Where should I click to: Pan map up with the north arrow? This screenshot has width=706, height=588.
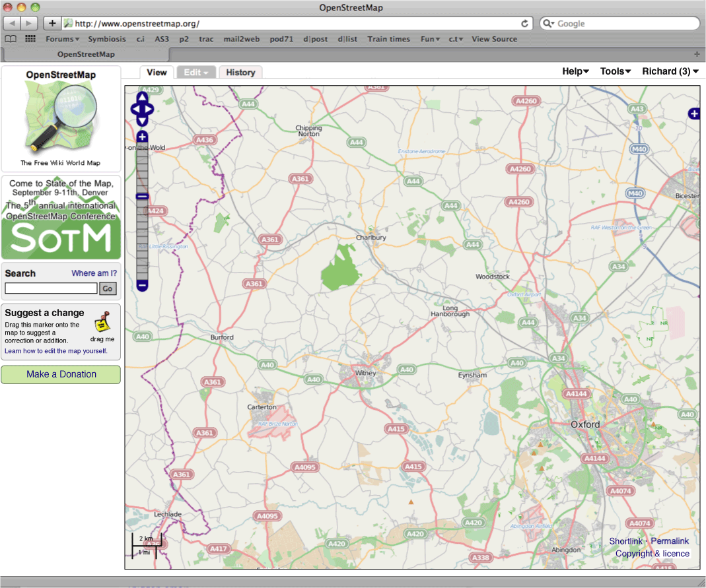tap(142, 98)
